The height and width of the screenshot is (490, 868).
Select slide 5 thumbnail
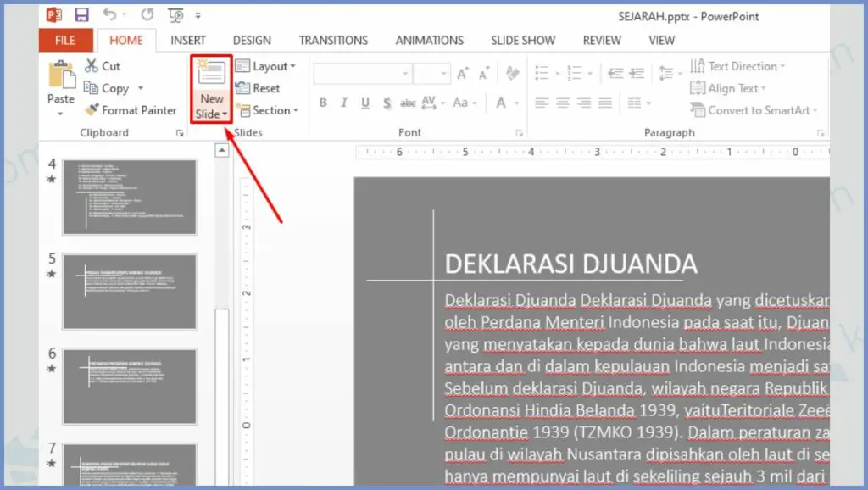[x=130, y=292]
